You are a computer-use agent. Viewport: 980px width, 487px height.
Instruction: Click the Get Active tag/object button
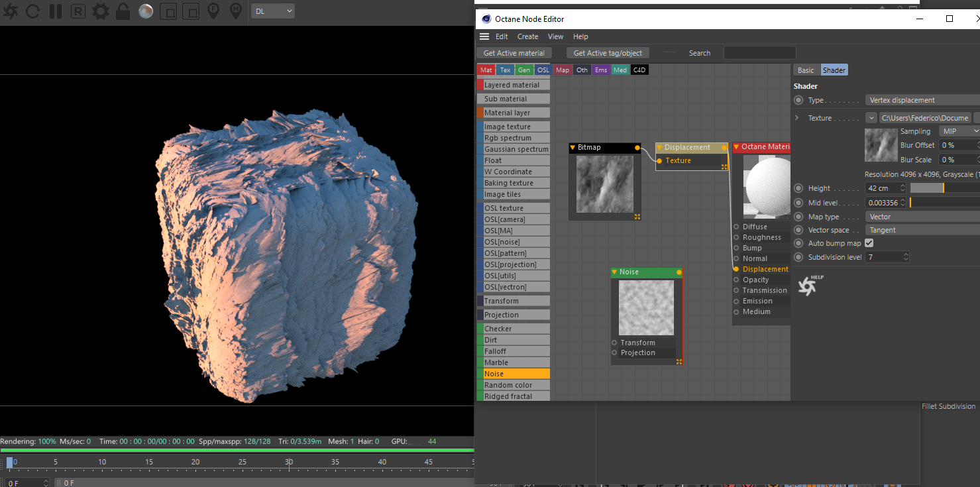[x=608, y=53]
